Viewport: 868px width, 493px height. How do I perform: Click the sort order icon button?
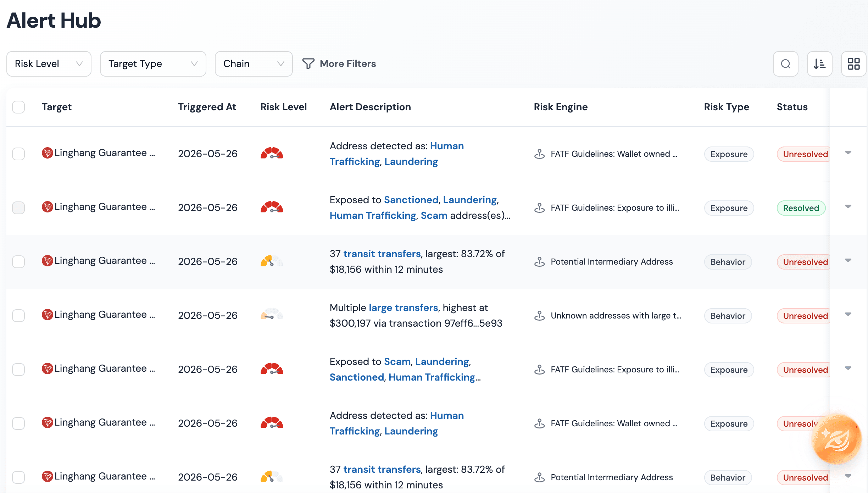click(819, 64)
